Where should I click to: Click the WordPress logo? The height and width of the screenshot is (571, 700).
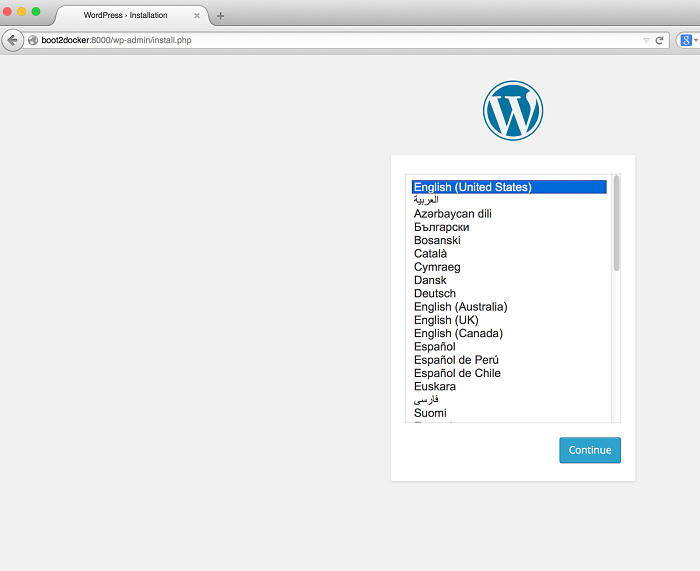[x=512, y=110]
